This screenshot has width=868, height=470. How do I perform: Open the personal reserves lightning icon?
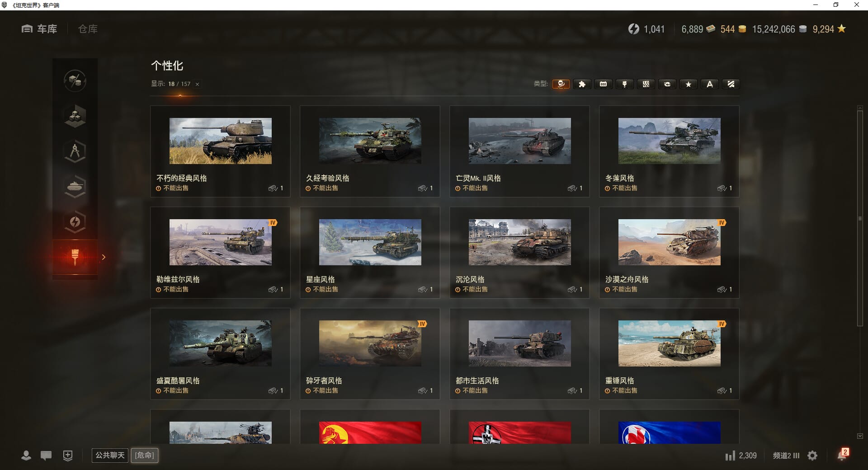75,221
